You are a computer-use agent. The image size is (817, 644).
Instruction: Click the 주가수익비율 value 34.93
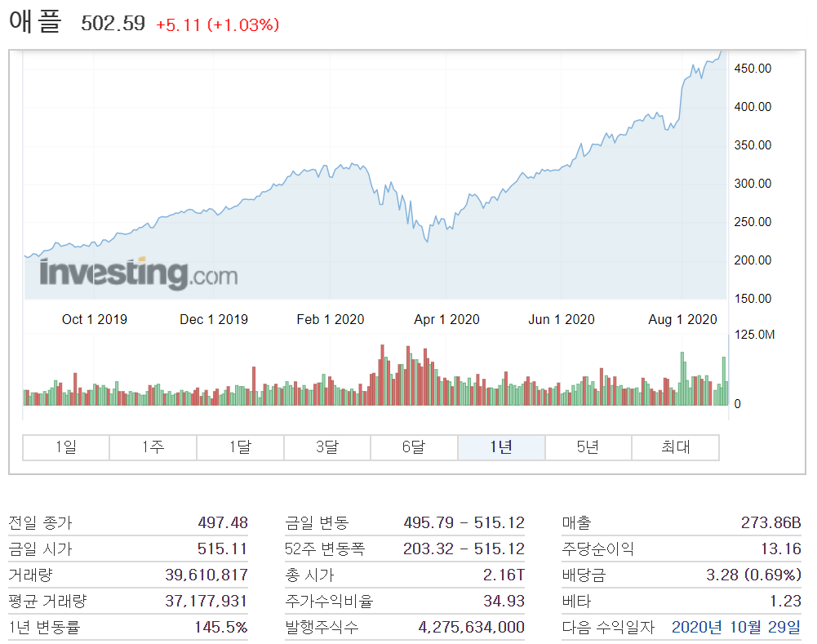(x=504, y=601)
